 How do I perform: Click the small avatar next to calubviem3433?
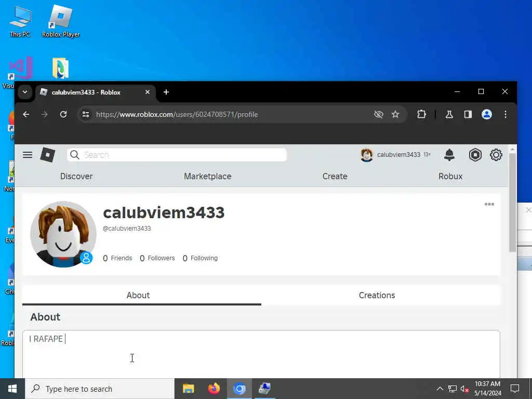(x=367, y=155)
